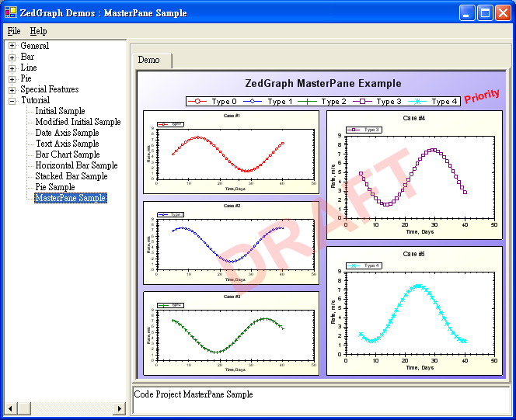Image resolution: width=516 pixels, height=420 pixels.
Task: Open the Initial Sample tutorial
Action: [60, 111]
